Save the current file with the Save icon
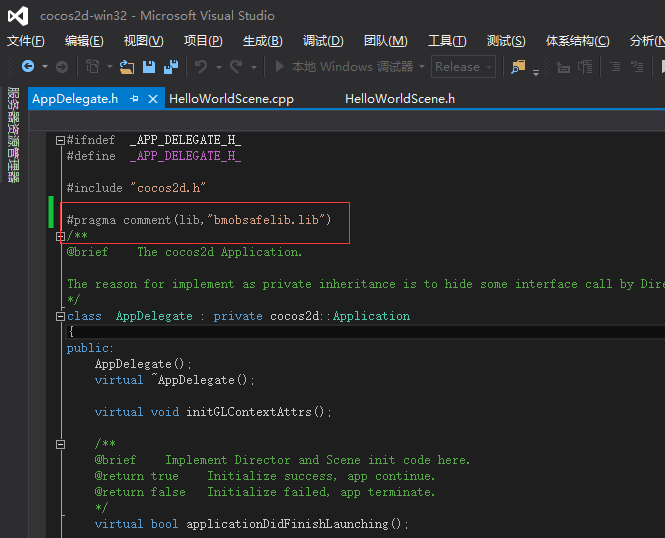This screenshot has height=538, width=665. (149, 67)
